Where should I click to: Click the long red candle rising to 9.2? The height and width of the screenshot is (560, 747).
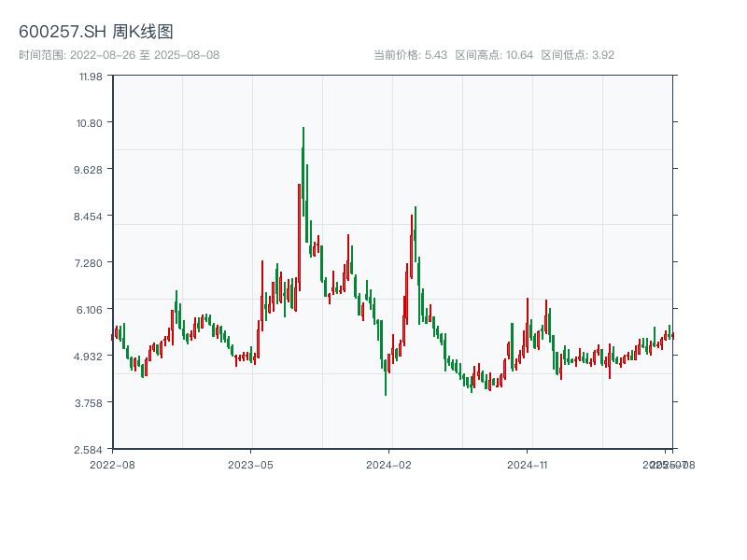[x=299, y=237]
